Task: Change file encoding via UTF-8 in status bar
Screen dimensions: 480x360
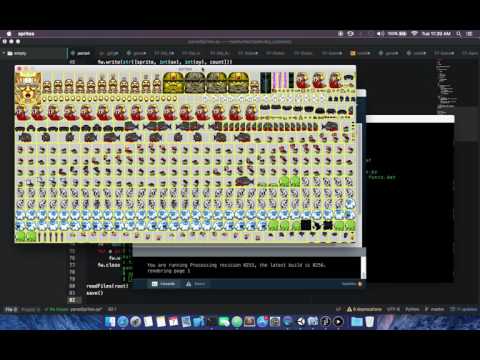Action: (393, 309)
